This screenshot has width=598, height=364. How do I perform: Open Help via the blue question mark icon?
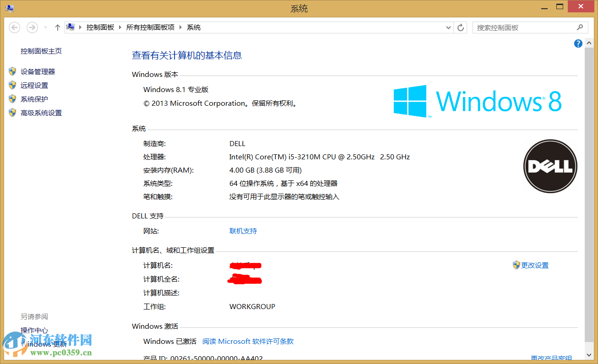tap(578, 43)
